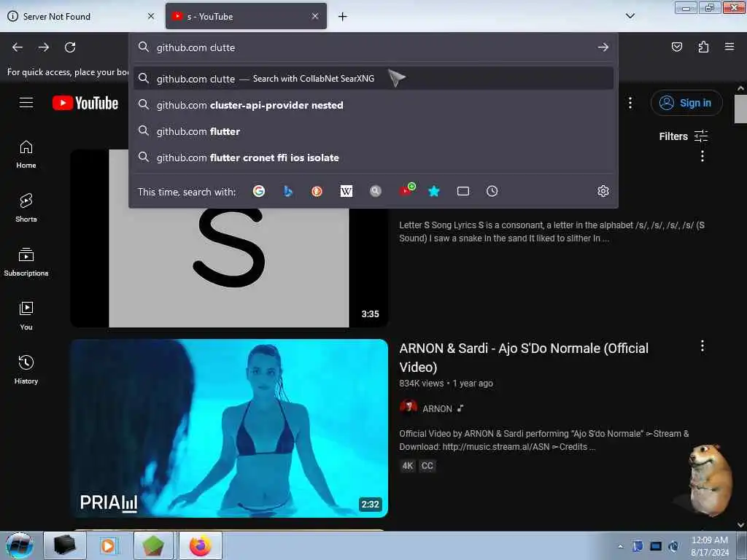Open more options for Letter S video
The image size is (747, 560).
703,156
